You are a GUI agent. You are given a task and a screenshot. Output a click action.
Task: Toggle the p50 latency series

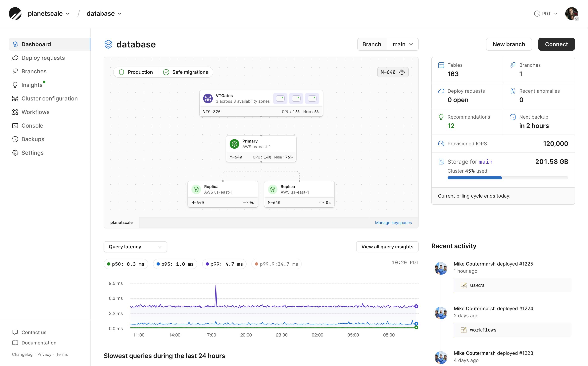coord(126,264)
